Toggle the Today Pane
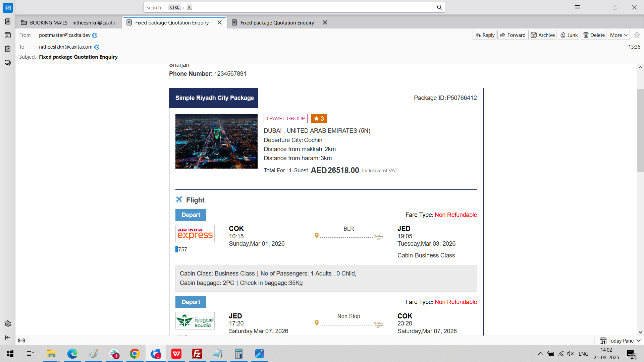 [x=617, y=341]
